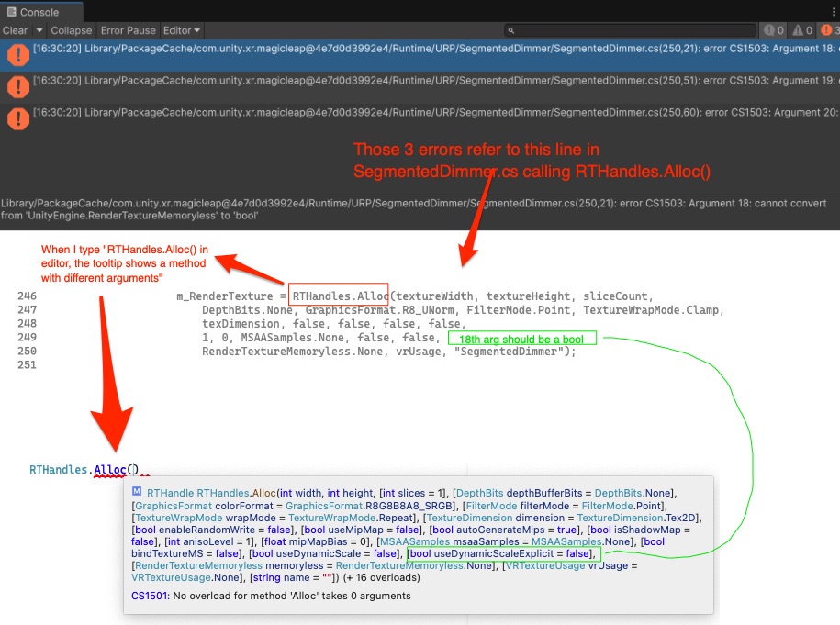Toggle error message count filter

pyautogui.click(x=829, y=30)
